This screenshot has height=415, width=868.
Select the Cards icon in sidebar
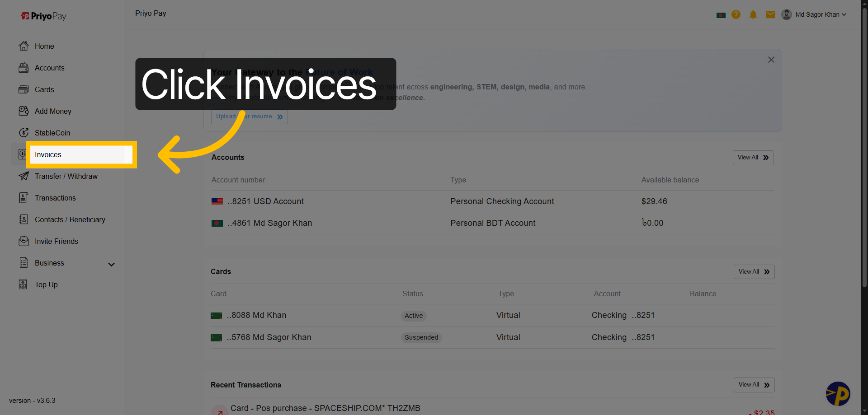24,89
